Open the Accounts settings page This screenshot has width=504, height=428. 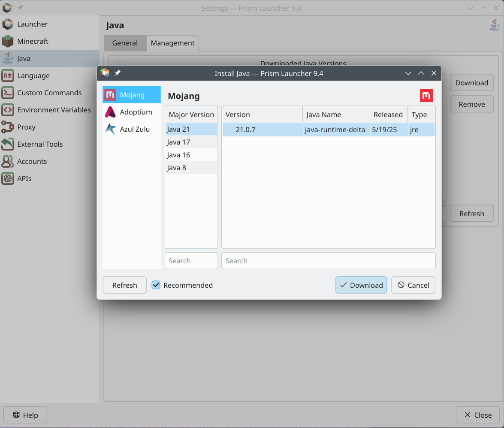(32, 161)
